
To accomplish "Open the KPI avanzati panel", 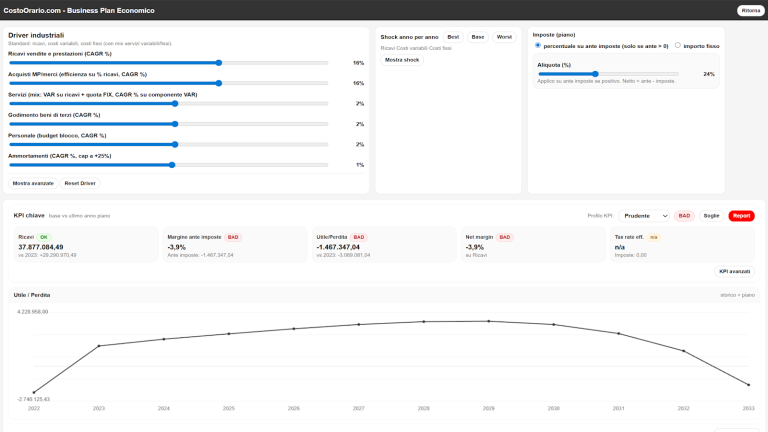I will pos(734,271).
